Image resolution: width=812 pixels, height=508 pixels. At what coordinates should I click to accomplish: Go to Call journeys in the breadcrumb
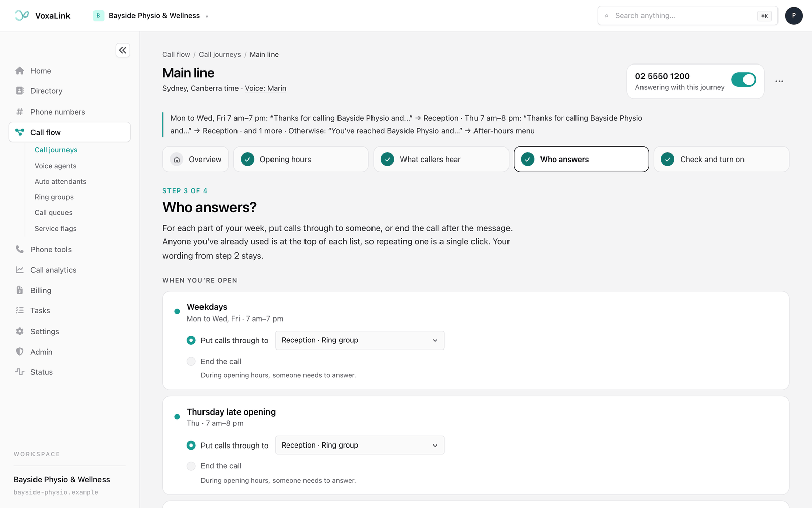point(220,55)
